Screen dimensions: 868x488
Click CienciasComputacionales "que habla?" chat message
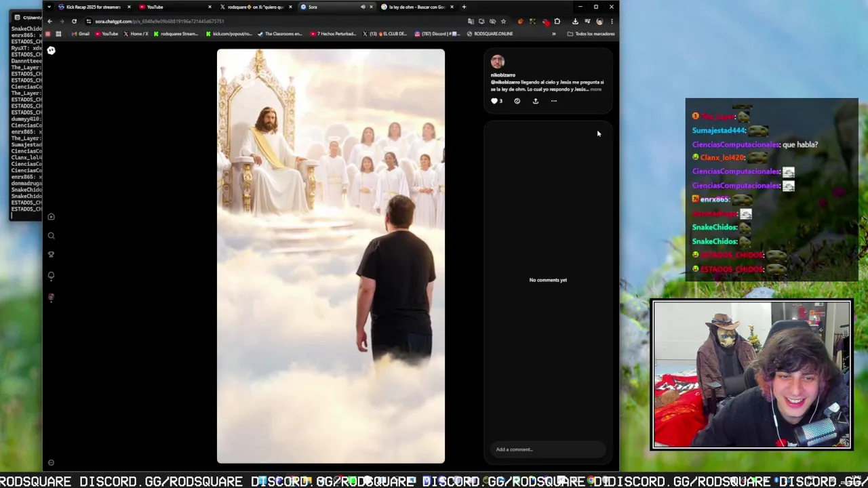click(x=755, y=144)
